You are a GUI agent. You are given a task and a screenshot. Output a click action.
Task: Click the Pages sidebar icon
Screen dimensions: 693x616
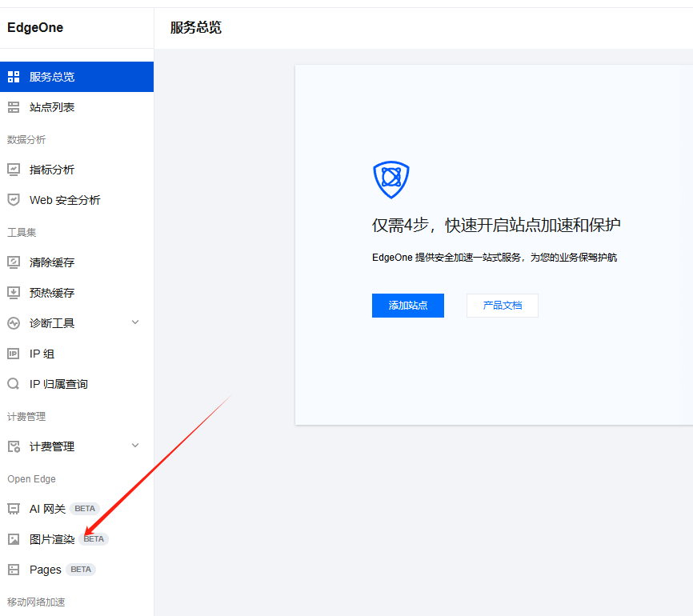click(14, 569)
